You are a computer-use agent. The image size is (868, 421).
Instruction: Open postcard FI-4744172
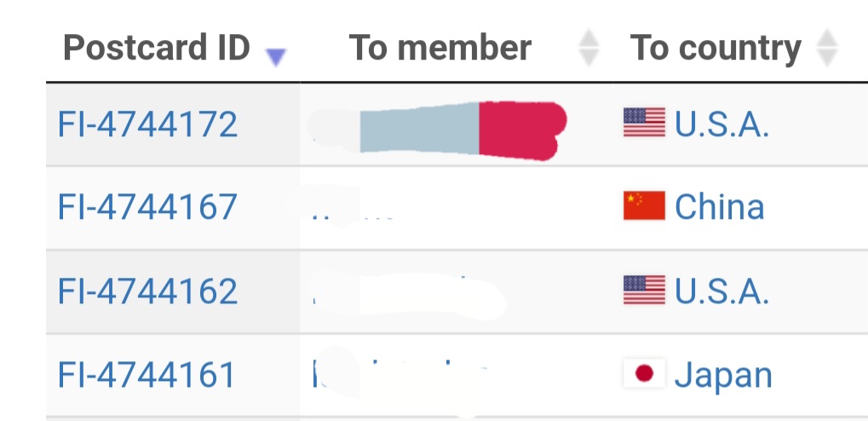click(147, 124)
